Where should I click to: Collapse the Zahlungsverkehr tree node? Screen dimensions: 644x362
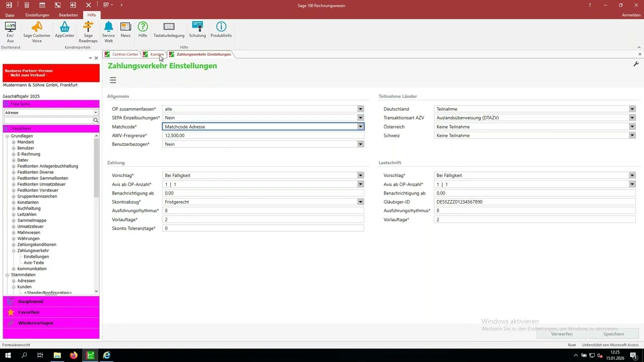[x=14, y=251]
